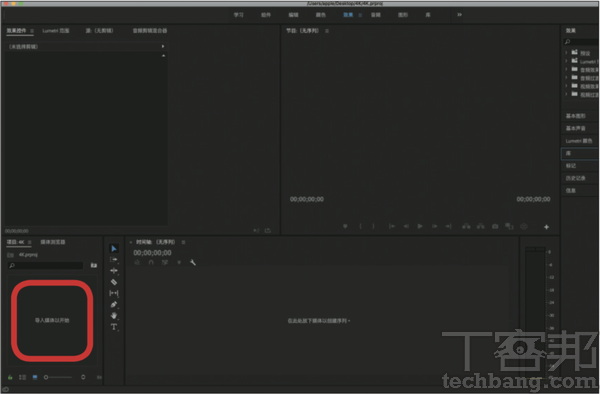Click the Project panel search field
600x394 pixels.
[46, 265]
